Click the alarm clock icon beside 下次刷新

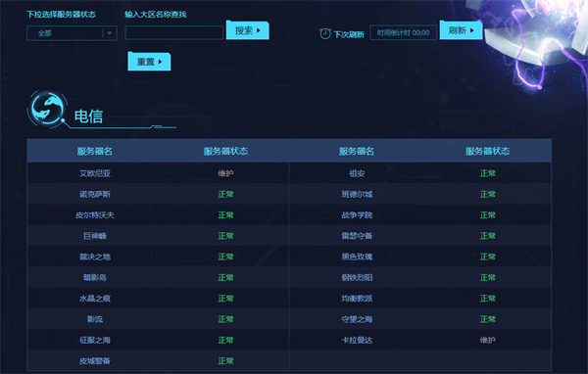point(325,33)
